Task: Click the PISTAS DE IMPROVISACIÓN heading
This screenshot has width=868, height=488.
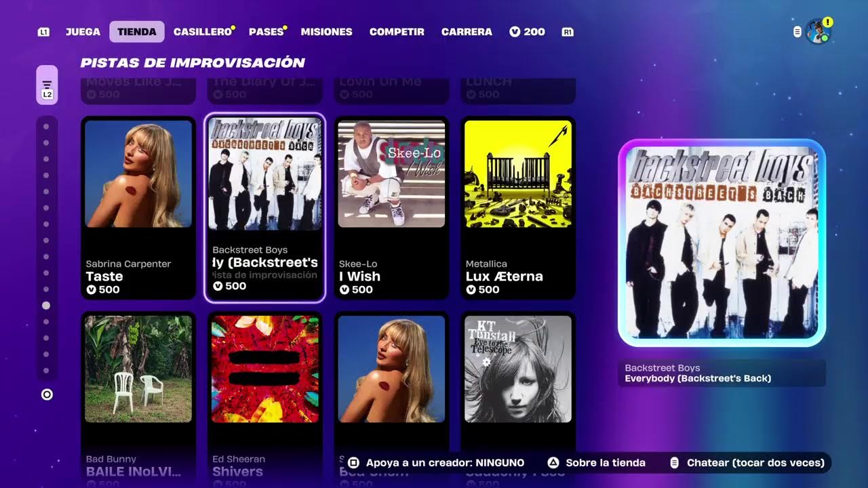Action: 193,63
